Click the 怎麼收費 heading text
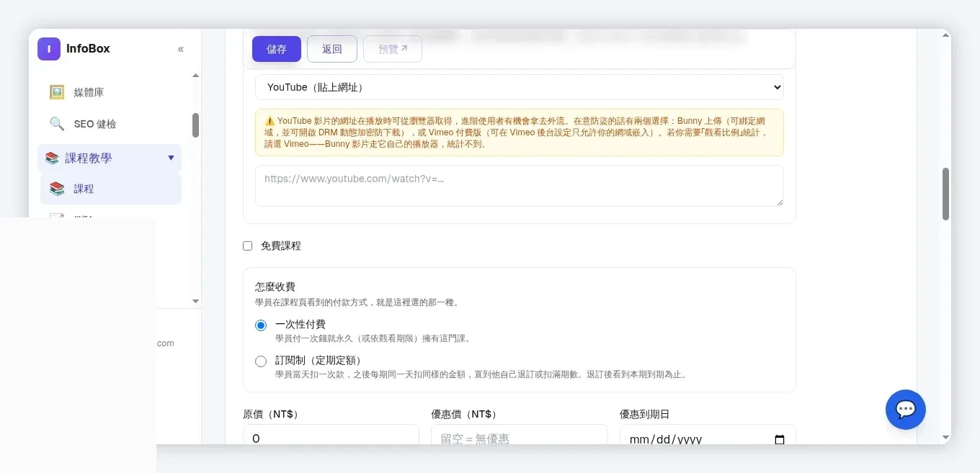This screenshot has width=980, height=473. (275, 287)
